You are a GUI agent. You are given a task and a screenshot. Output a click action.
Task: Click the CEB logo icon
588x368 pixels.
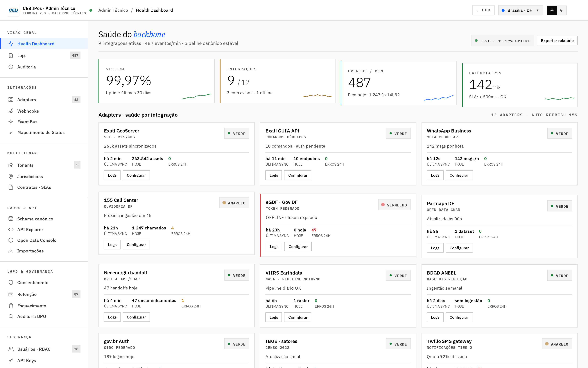(13, 10)
